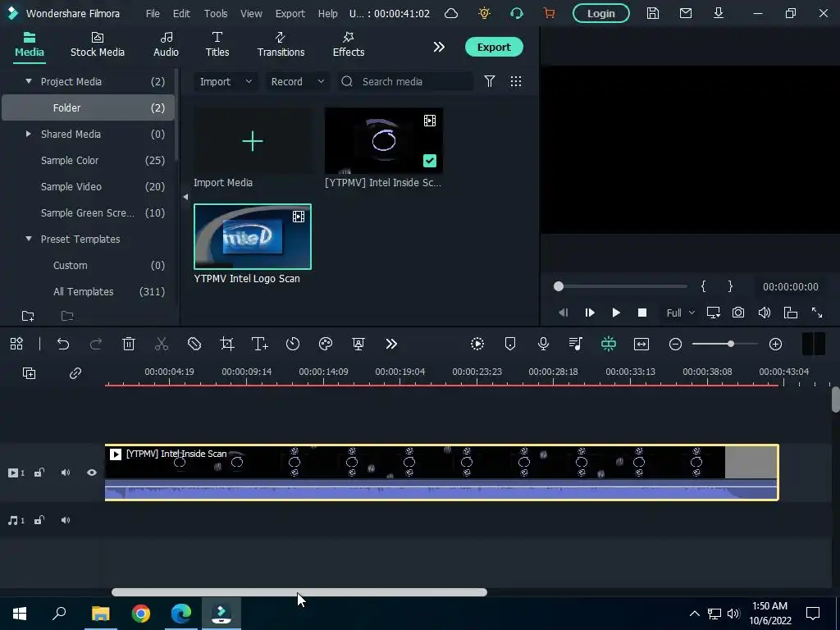Mute video track 1 audio

tap(66, 472)
